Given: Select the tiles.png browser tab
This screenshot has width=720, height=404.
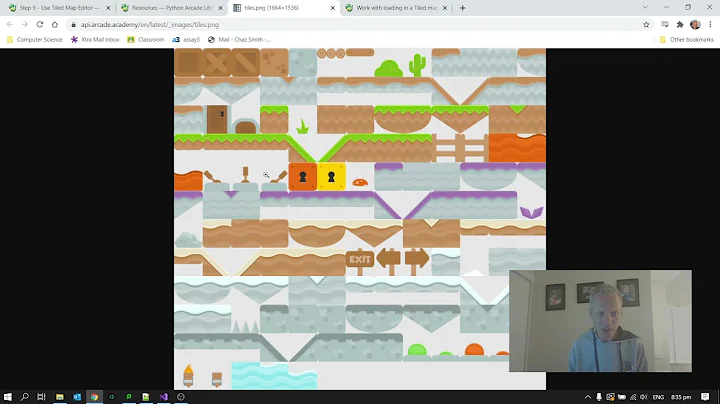Looking at the screenshot, I should [284, 8].
